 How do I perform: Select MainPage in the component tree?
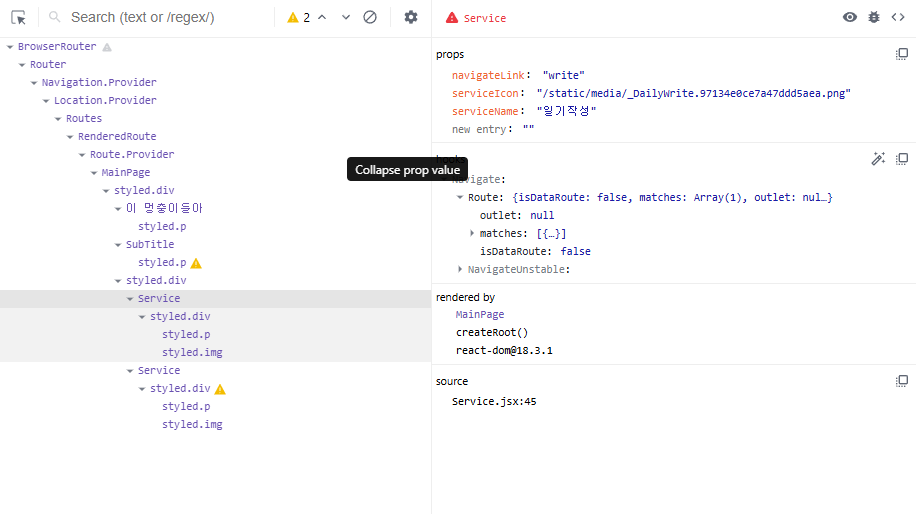pos(126,172)
